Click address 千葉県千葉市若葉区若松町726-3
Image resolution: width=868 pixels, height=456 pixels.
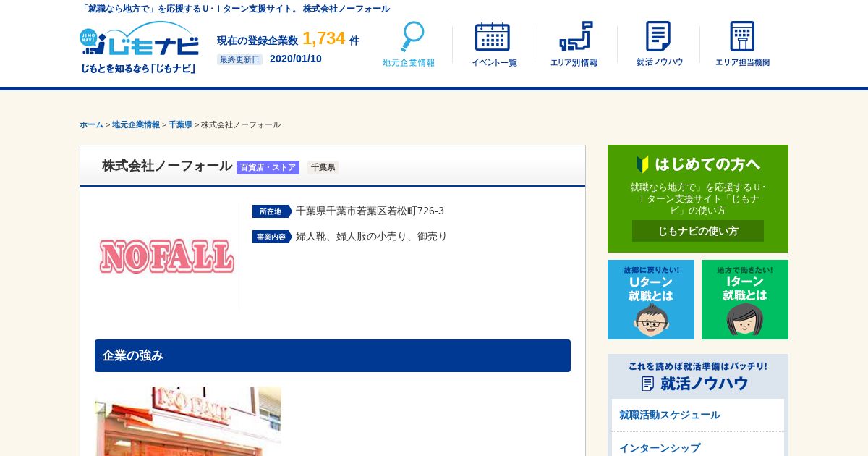pos(370,211)
